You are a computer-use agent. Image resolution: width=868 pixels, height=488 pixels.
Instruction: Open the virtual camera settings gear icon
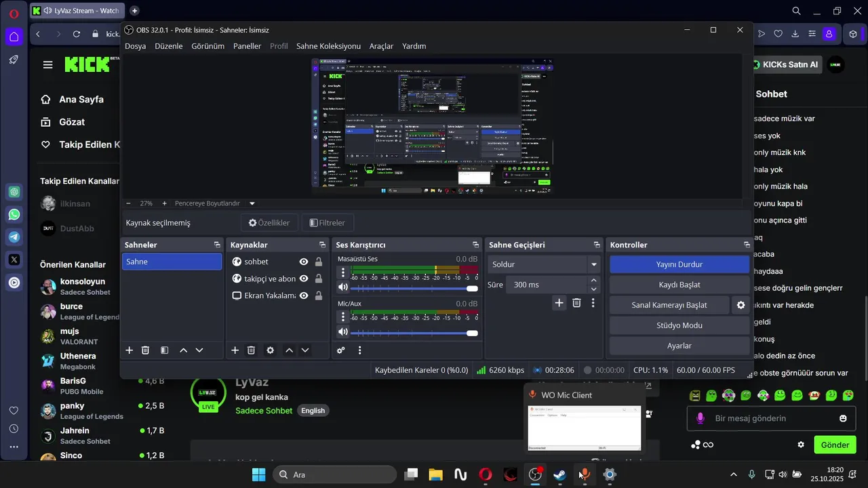tap(741, 305)
